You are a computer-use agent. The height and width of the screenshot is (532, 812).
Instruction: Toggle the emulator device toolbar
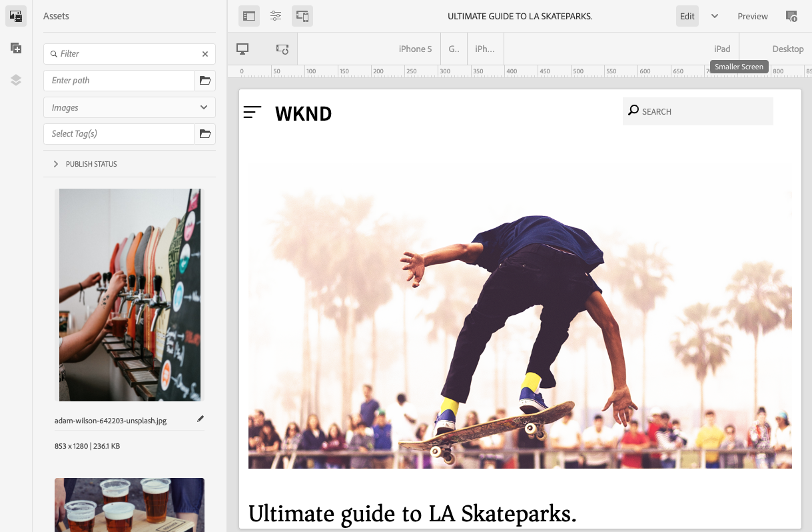[x=302, y=16]
